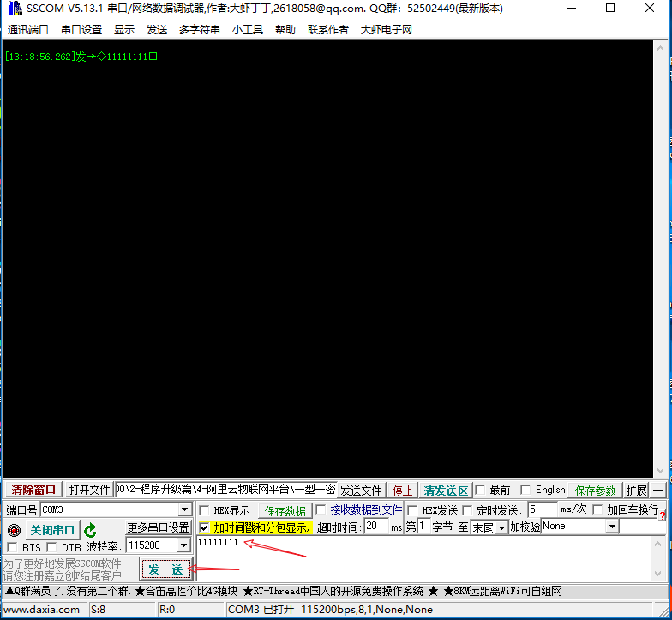The height and width of the screenshot is (620, 672).
Task: Uncheck the 加时间戳和分包显示 checkbox
Action: click(x=204, y=527)
